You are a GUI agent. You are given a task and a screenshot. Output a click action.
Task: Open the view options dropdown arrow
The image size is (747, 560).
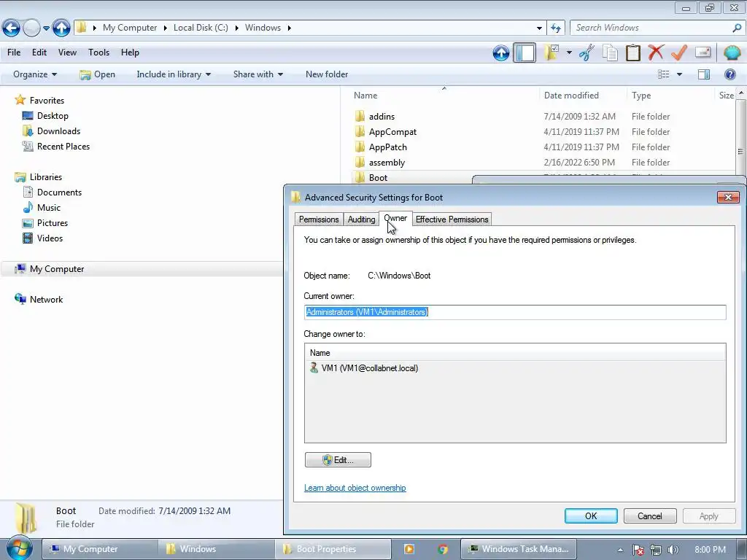coord(679,74)
